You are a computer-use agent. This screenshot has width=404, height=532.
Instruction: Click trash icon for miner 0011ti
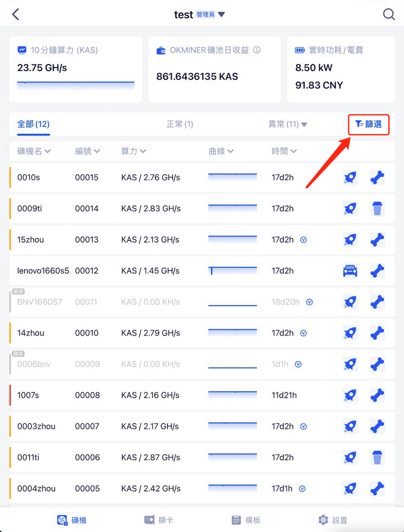[377, 458]
